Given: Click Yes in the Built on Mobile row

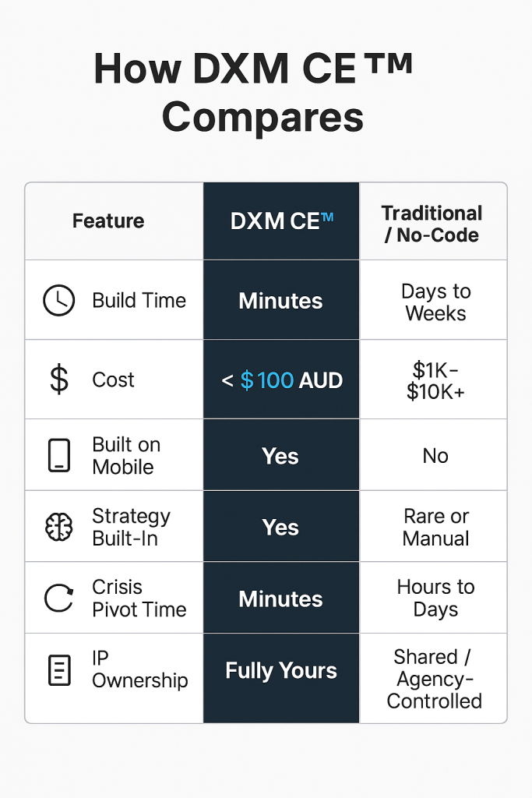Looking at the screenshot, I should [x=280, y=455].
